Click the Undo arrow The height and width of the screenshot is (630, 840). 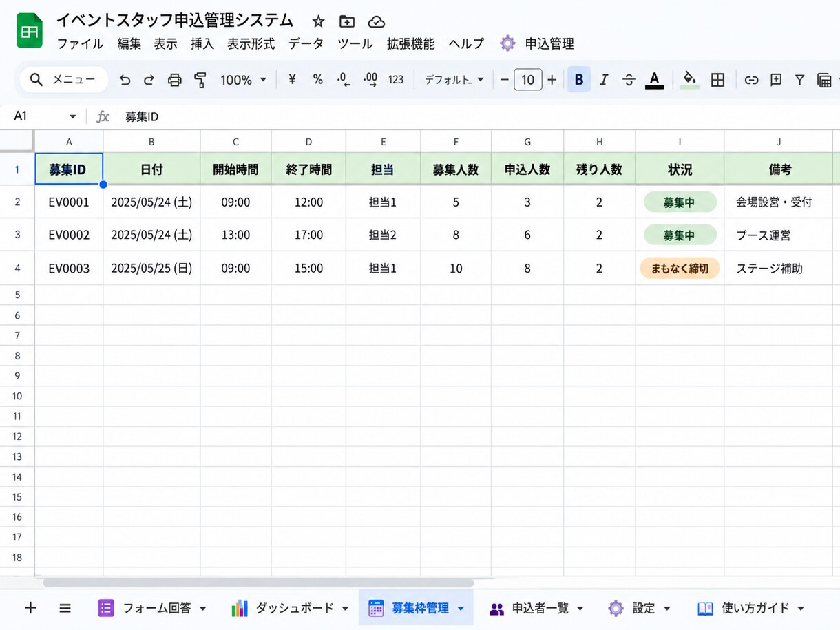(125, 80)
